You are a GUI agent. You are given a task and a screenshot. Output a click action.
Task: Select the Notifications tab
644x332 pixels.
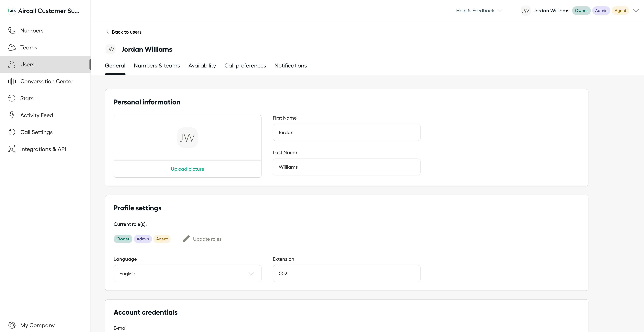[x=291, y=66]
